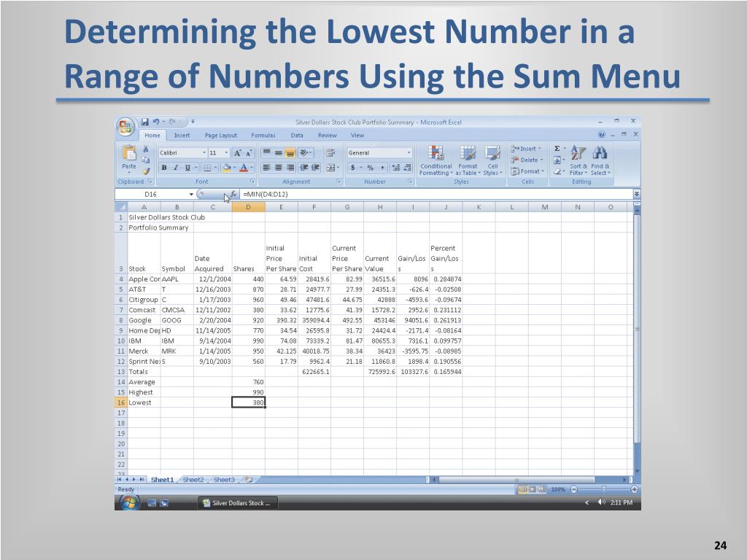747x560 pixels.
Task: Click the Windows Start orb
Action: [129, 503]
